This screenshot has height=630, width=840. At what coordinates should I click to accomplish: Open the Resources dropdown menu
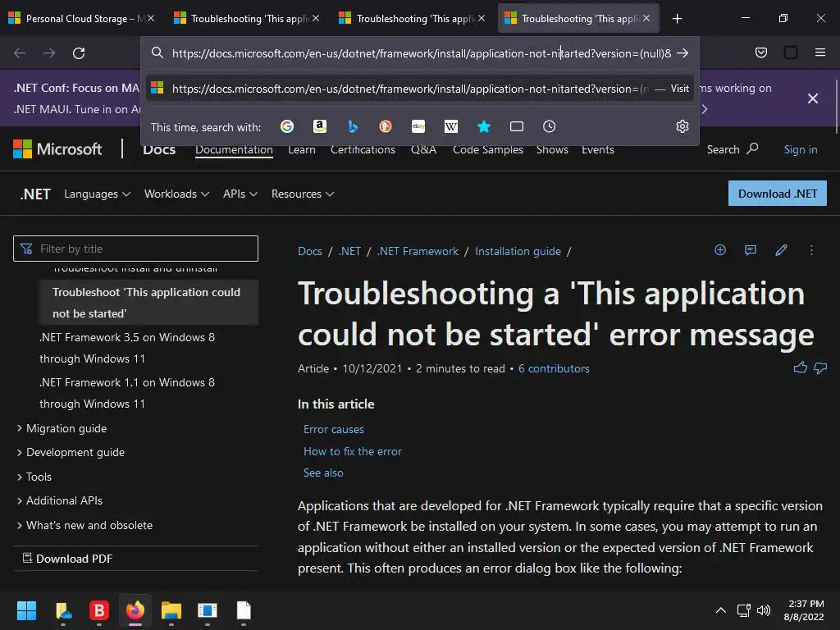(x=302, y=194)
